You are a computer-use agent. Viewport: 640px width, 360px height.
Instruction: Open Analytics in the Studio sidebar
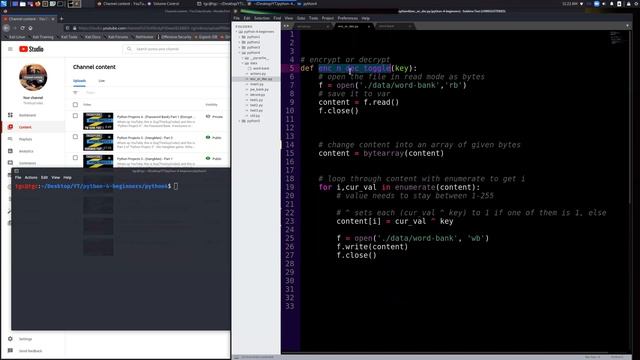(26, 151)
